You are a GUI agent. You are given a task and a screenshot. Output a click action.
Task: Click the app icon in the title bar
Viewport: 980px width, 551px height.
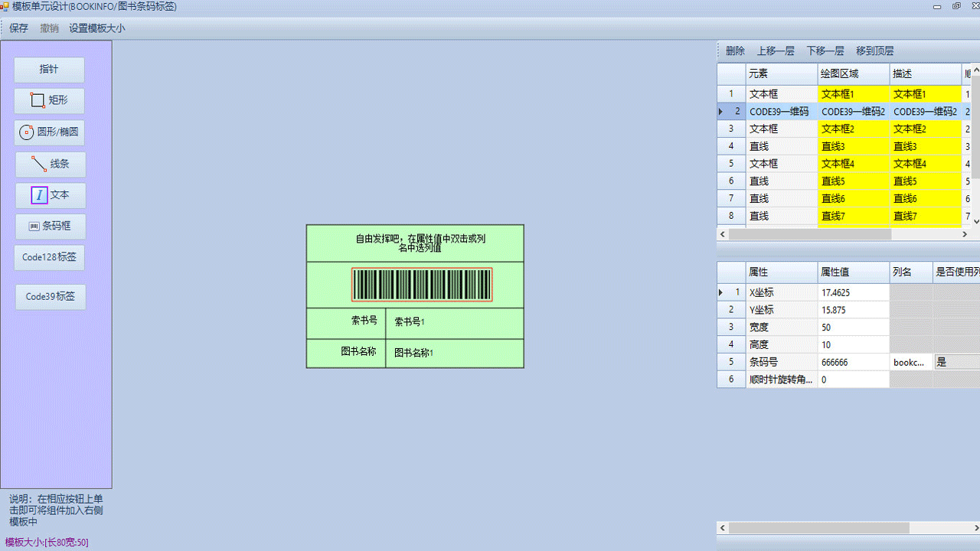5,7
